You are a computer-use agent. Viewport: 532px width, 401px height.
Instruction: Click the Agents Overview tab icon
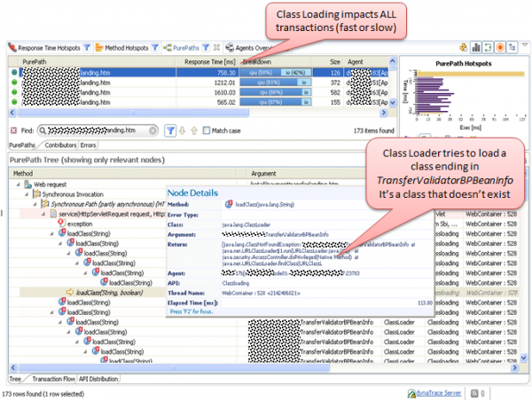[x=230, y=48]
